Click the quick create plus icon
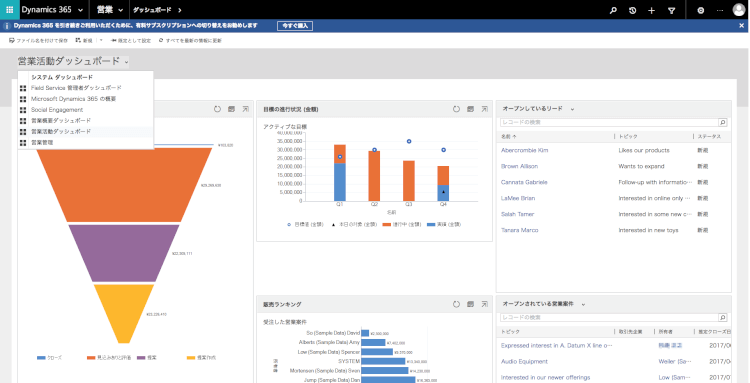Viewport: 750px width, 383px height. pos(651,10)
